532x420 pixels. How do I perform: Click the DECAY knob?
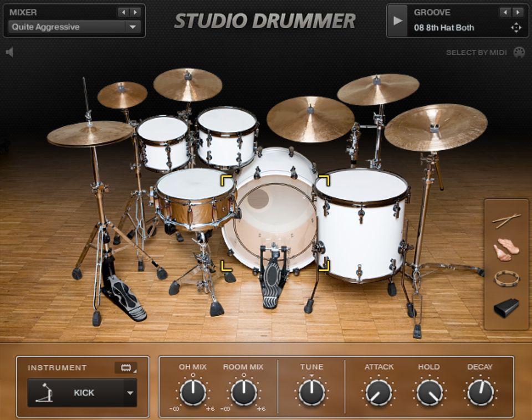(x=480, y=392)
